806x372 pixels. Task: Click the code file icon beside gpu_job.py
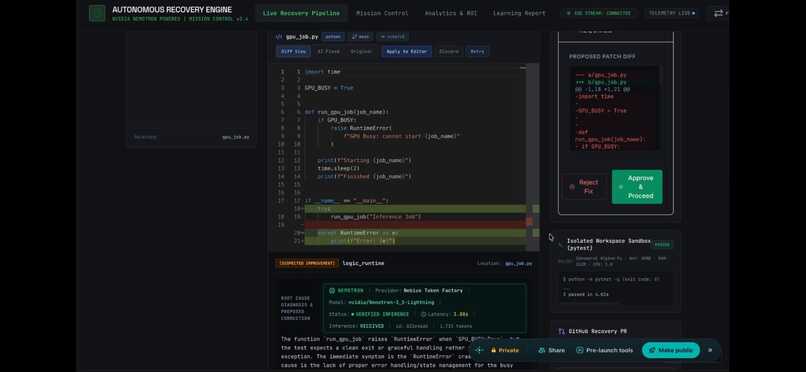click(279, 37)
